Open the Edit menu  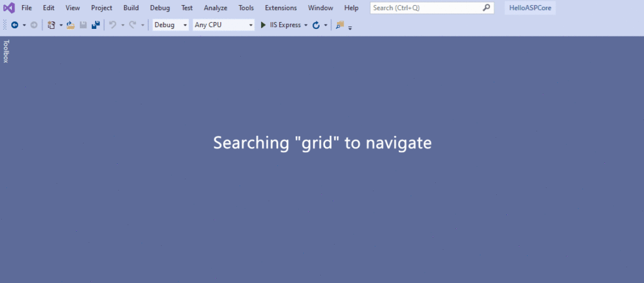(48, 8)
